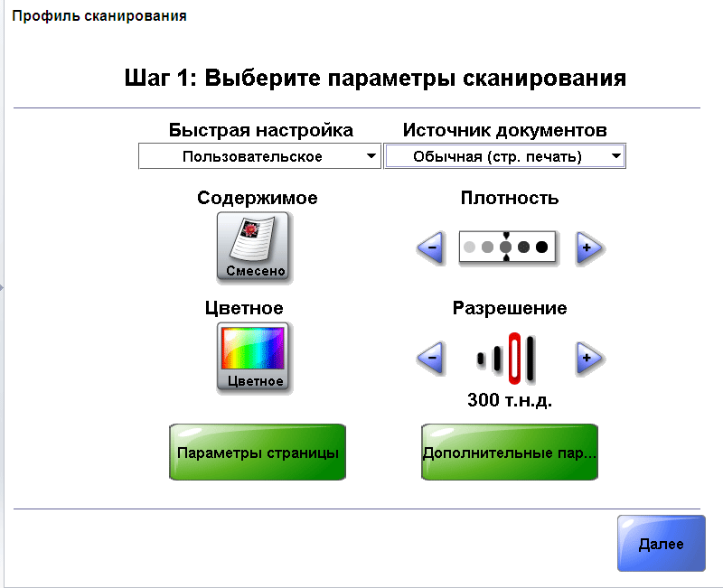The width and height of the screenshot is (723, 588).
Task: Decrease Плотность with the minus arrow
Action: 431,247
